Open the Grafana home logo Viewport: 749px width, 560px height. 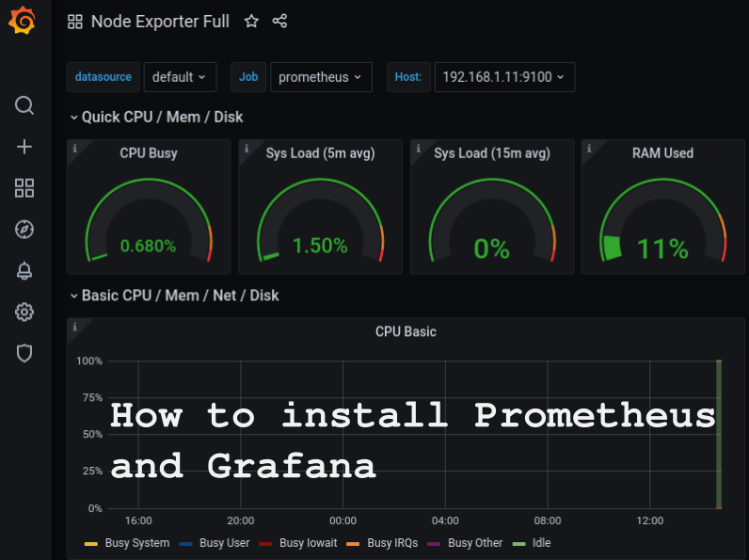tap(22, 21)
